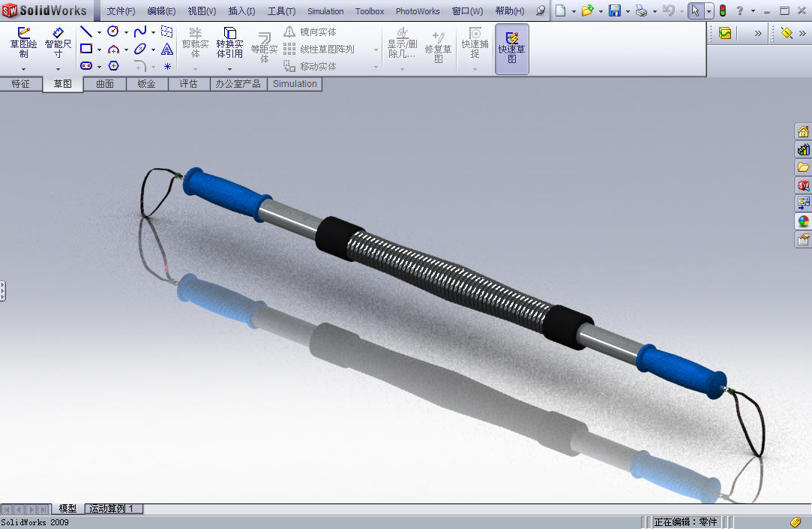The image size is (812, 529).
Task: Click the New document icon
Action: (x=560, y=11)
